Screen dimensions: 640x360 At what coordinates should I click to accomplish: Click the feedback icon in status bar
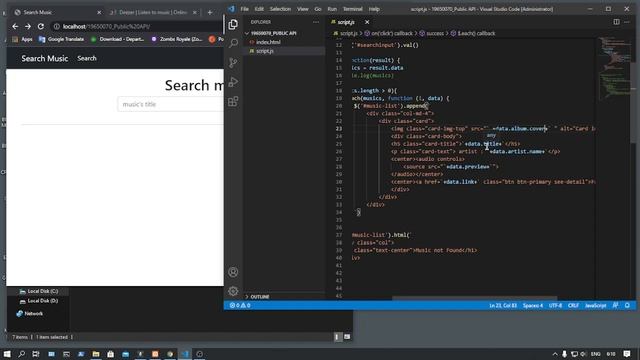tap(615, 305)
